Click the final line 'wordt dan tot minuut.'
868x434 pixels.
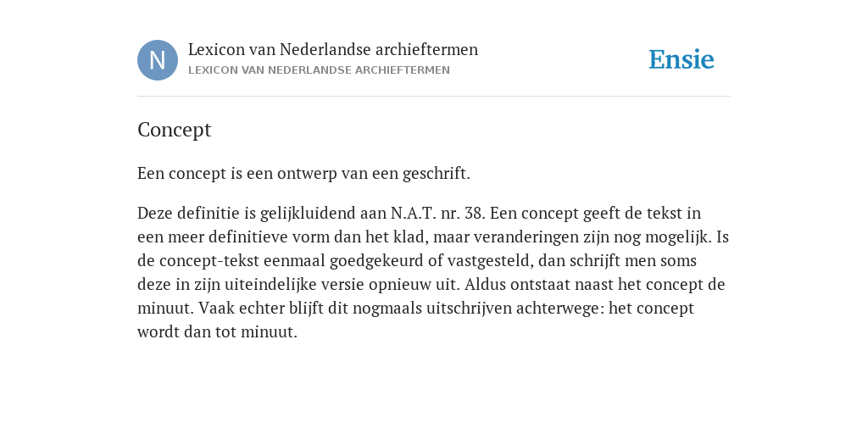point(218,332)
